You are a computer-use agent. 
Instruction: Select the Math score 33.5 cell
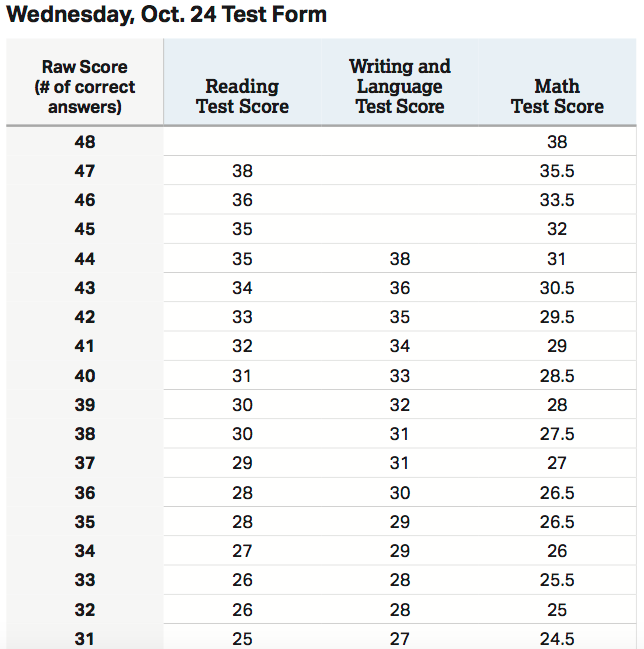(x=557, y=200)
